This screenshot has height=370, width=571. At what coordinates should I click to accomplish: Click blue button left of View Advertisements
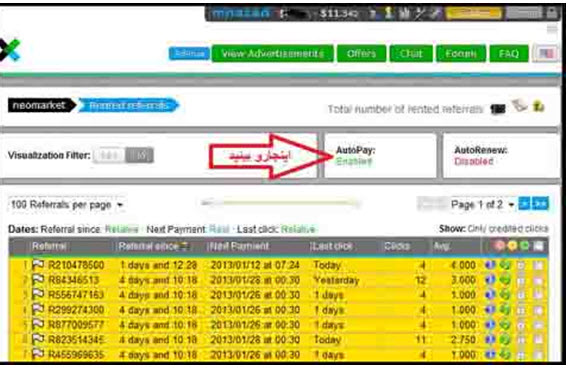[189, 54]
